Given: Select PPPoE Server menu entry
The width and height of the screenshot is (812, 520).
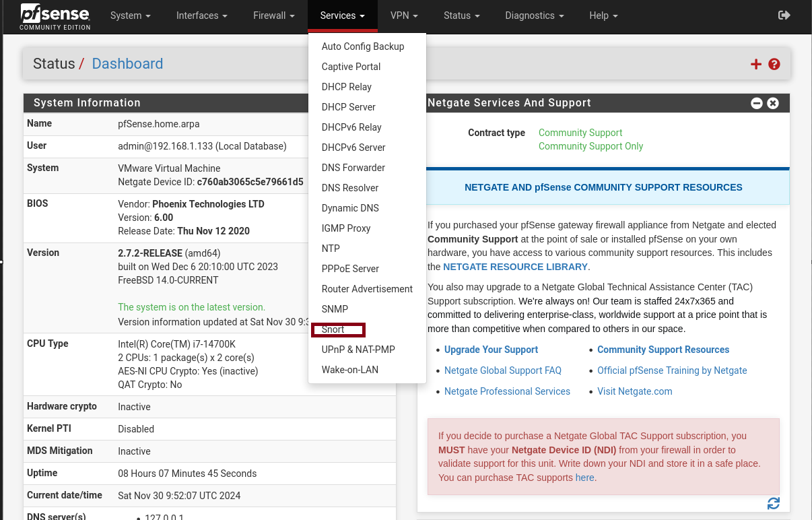Looking at the screenshot, I should 367,269.
